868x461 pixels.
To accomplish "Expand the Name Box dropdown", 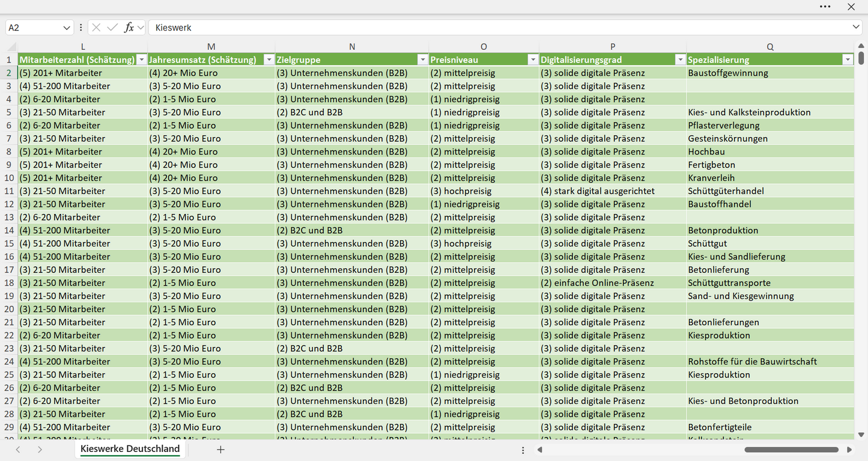I will pyautogui.click(x=66, y=28).
